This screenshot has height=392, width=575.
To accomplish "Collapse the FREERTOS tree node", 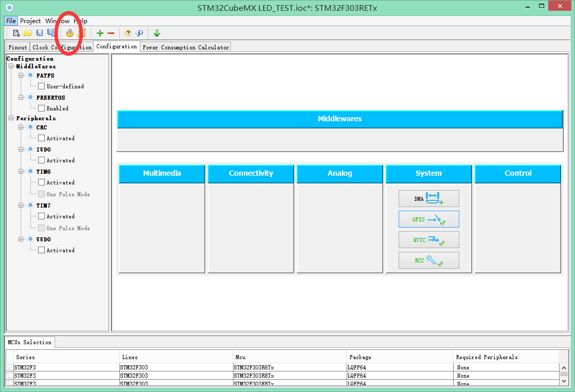I will [21, 97].
